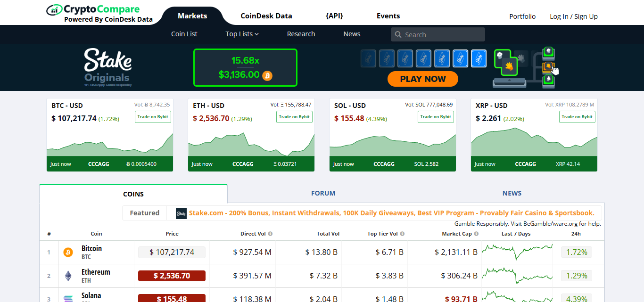Viewport: 644px width, 302px height.
Task: Click the Stake Originals banner logo
Action: [107, 67]
